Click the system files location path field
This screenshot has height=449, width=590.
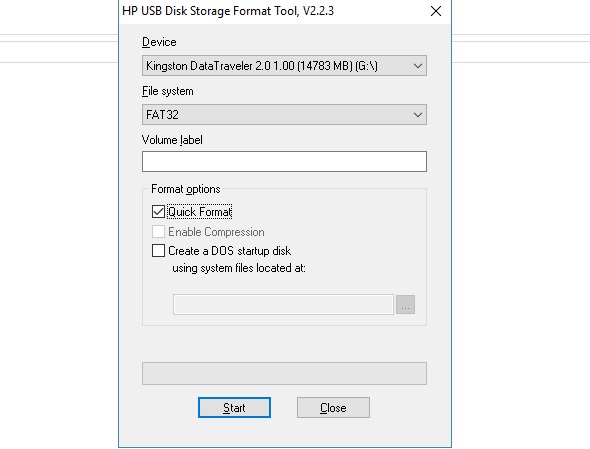coord(283,304)
